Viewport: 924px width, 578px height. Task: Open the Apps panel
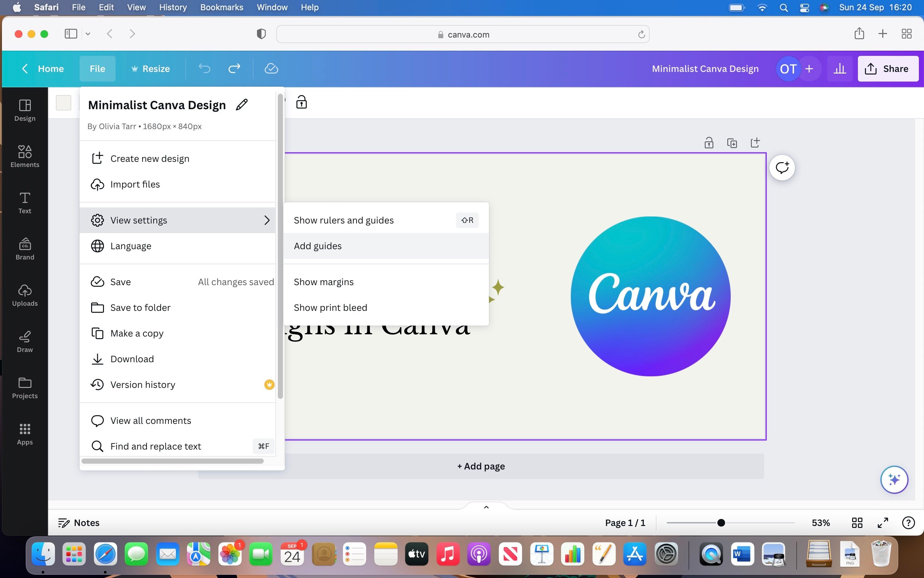tap(25, 434)
